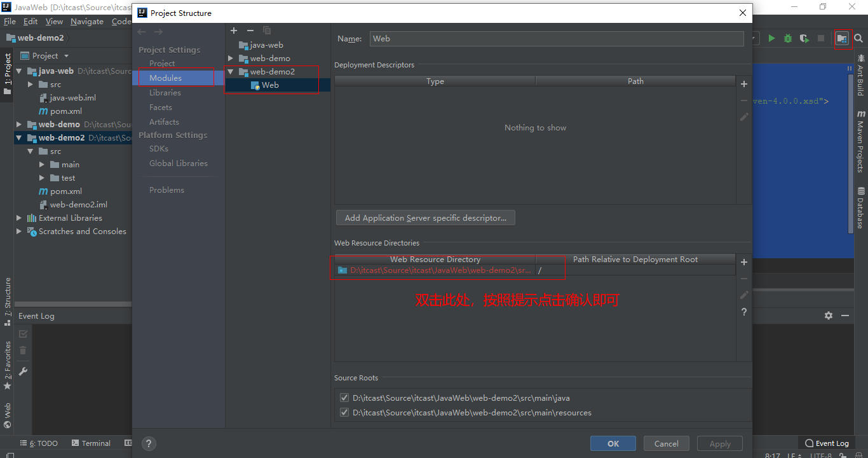Click the Debug bug icon
Screen dimensions: 868x458
(788, 38)
